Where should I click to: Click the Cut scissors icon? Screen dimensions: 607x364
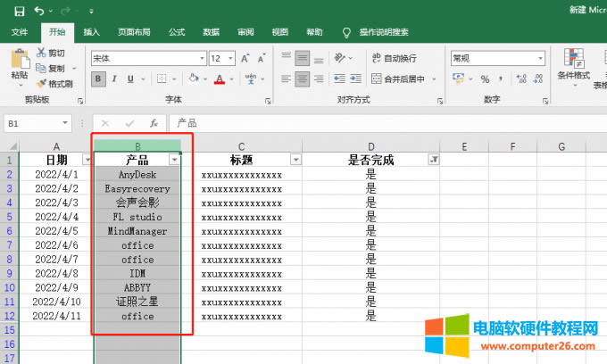[42, 54]
